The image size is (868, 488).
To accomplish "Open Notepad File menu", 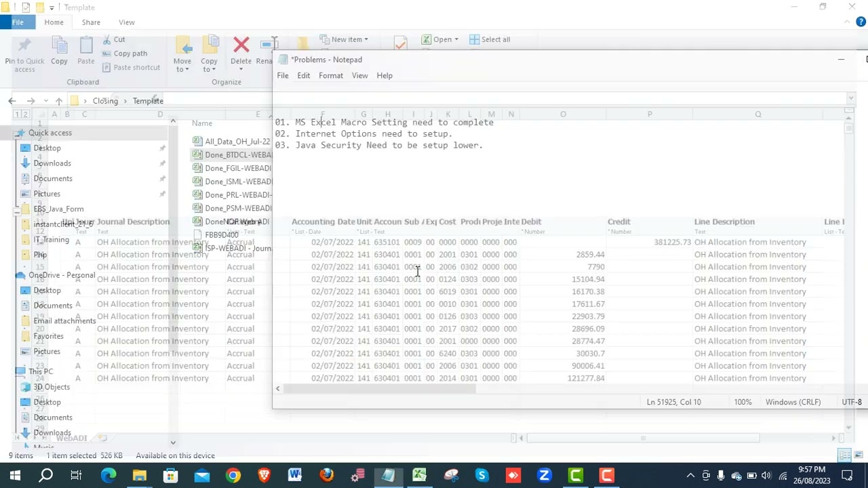I will [283, 75].
